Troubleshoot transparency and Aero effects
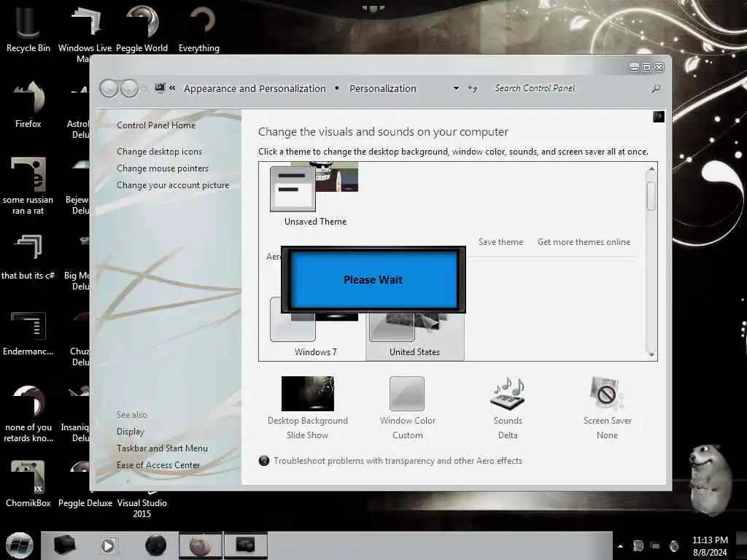747x560 pixels. click(398, 461)
